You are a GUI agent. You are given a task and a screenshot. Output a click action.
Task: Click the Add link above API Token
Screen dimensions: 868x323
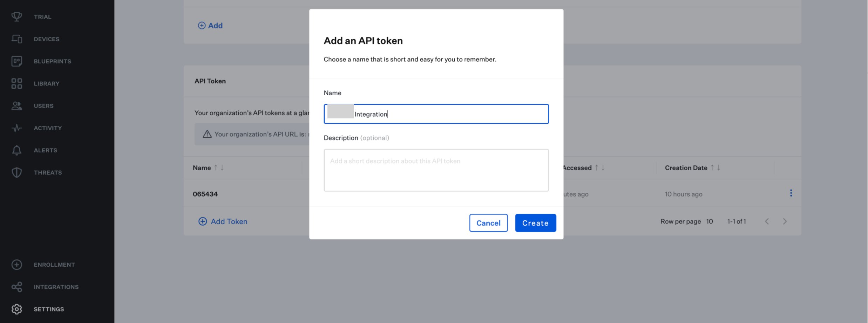coord(215,26)
